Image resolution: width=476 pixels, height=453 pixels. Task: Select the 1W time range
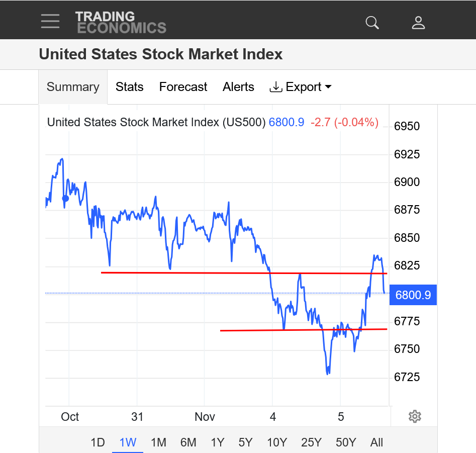pos(128,442)
